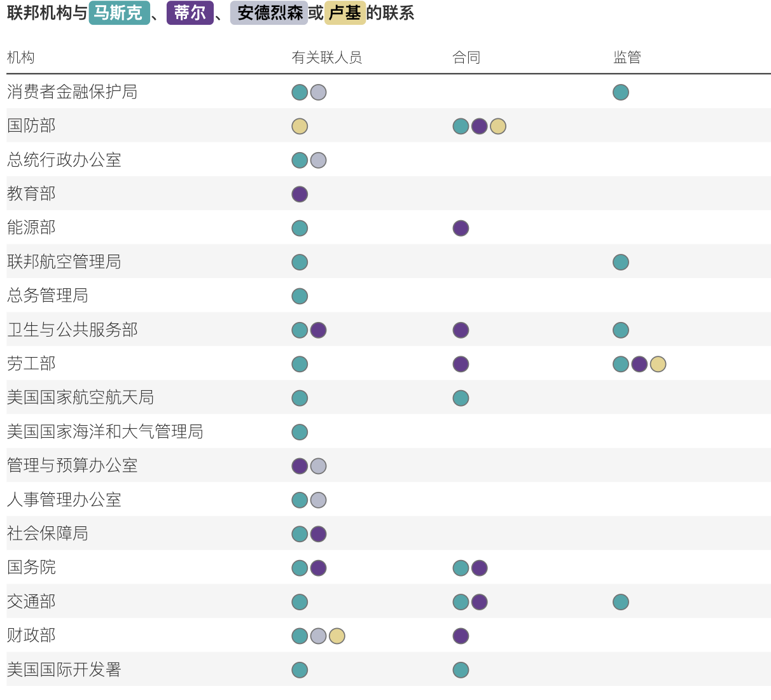
Task: Click the 消费者金融保护局 row label
Action: [72, 92]
